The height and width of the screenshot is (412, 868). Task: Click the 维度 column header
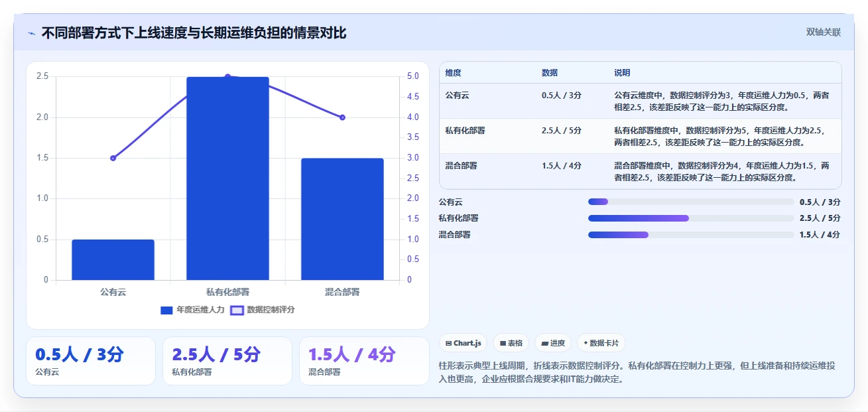click(x=454, y=73)
